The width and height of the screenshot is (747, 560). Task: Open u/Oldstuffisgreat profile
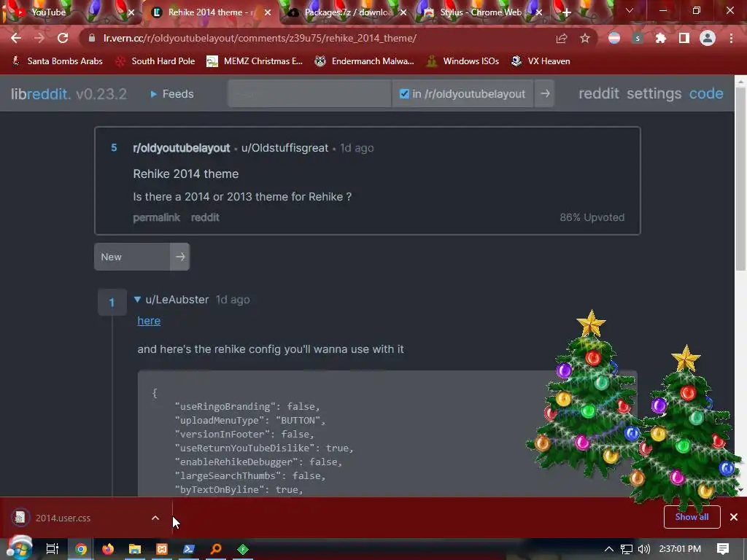click(x=285, y=148)
